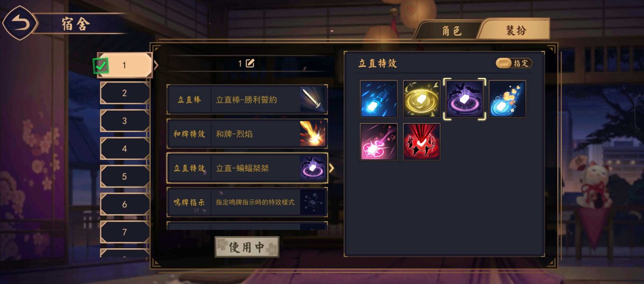Viewport: 644px width, 284px height.
Task: Select preset slot 7
Action: 125,232
